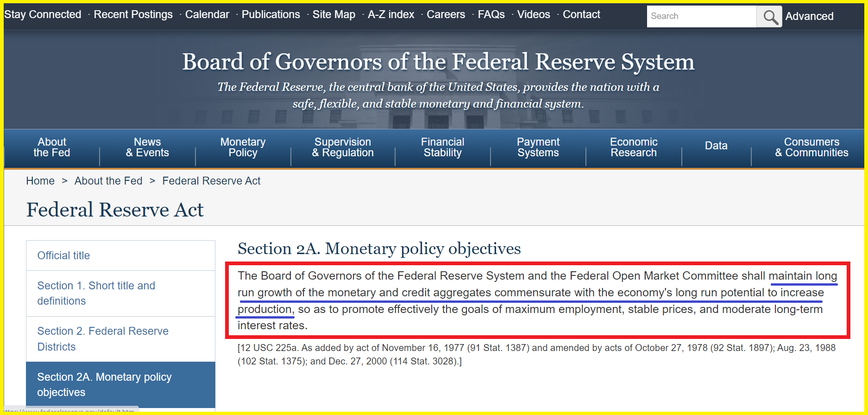Select Section 1. Short title and definitions
Screen dimensions: 868x415
[x=96, y=293]
